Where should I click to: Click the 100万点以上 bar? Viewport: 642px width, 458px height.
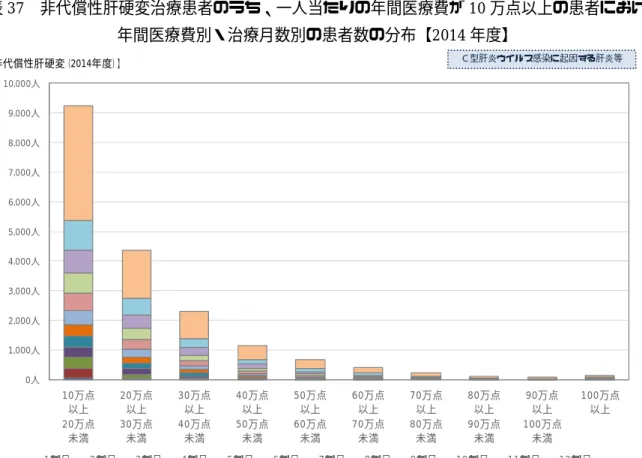click(600, 377)
